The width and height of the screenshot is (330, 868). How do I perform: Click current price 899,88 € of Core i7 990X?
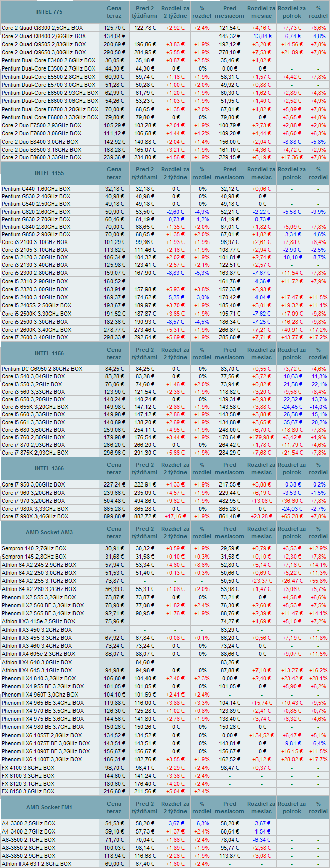pyautogui.click(x=115, y=517)
